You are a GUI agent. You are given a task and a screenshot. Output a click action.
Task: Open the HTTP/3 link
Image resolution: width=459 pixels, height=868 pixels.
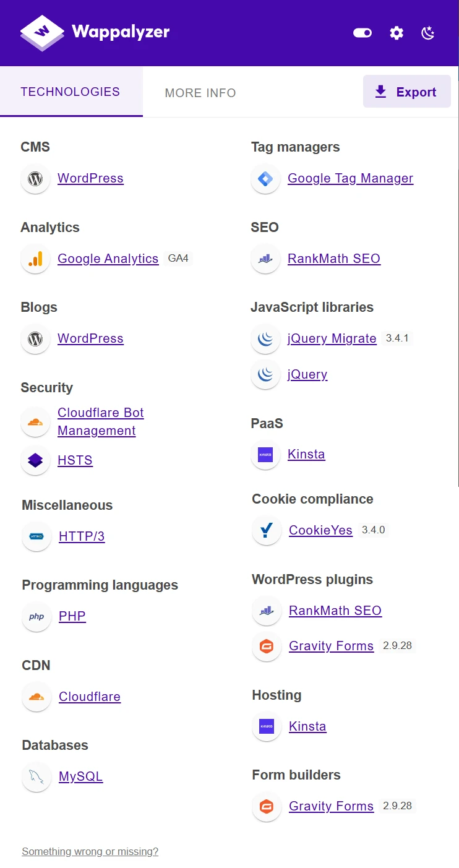[x=82, y=536]
